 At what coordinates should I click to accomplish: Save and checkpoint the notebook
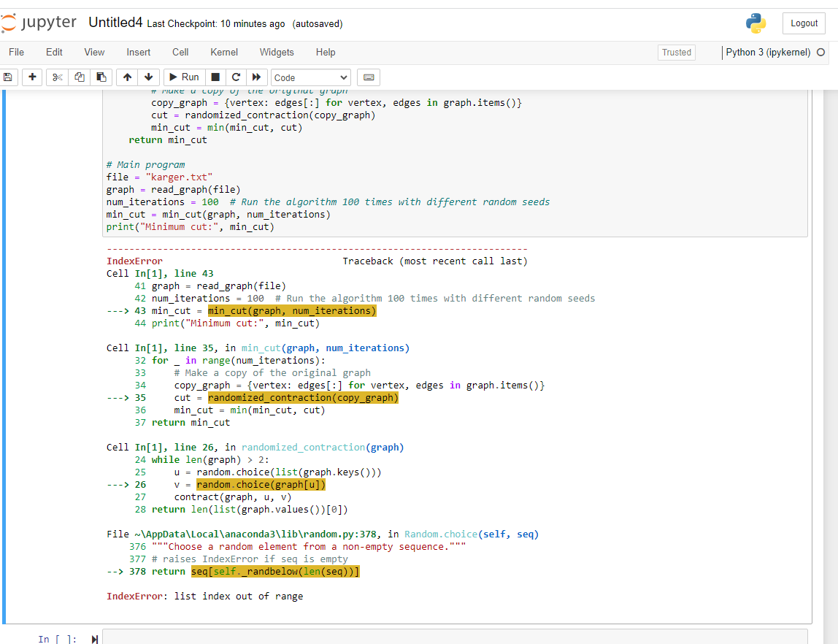8,77
